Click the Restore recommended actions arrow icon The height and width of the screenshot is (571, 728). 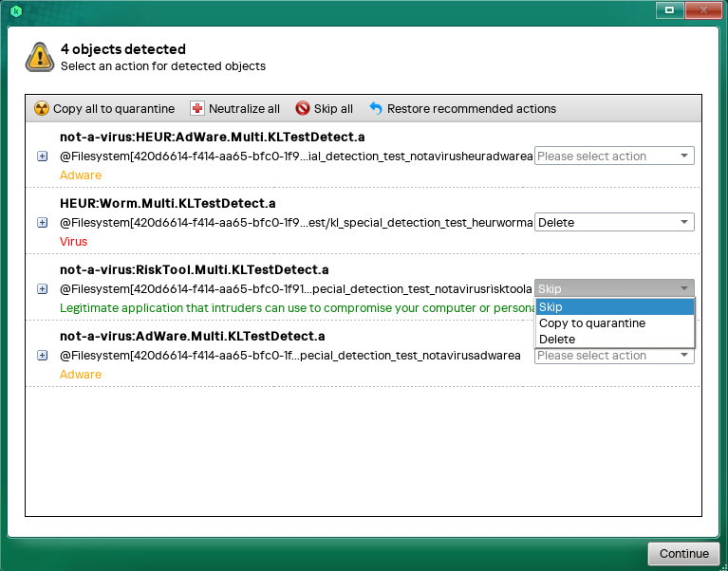click(376, 109)
